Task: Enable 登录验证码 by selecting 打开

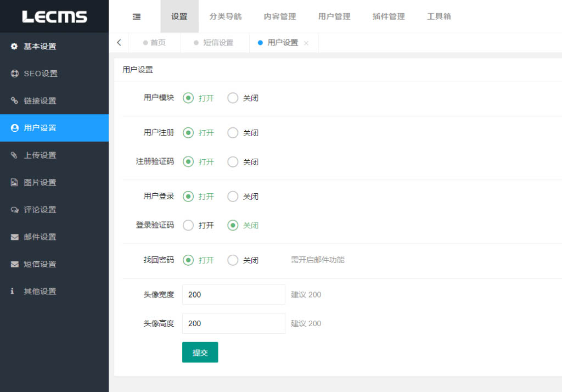Action: [x=188, y=226]
